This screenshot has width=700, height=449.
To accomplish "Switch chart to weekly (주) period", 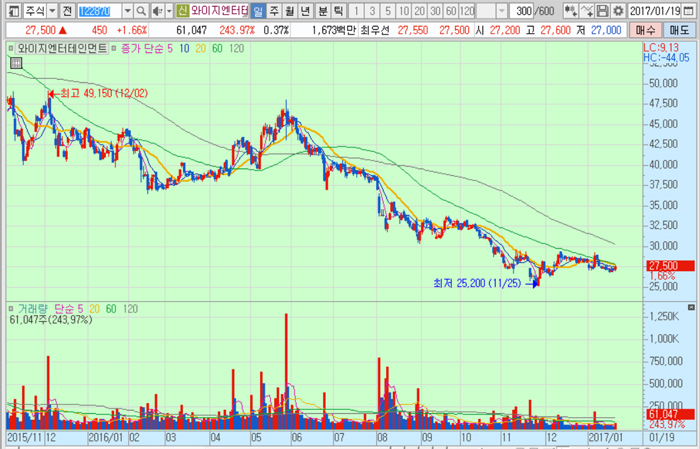I will [x=275, y=10].
